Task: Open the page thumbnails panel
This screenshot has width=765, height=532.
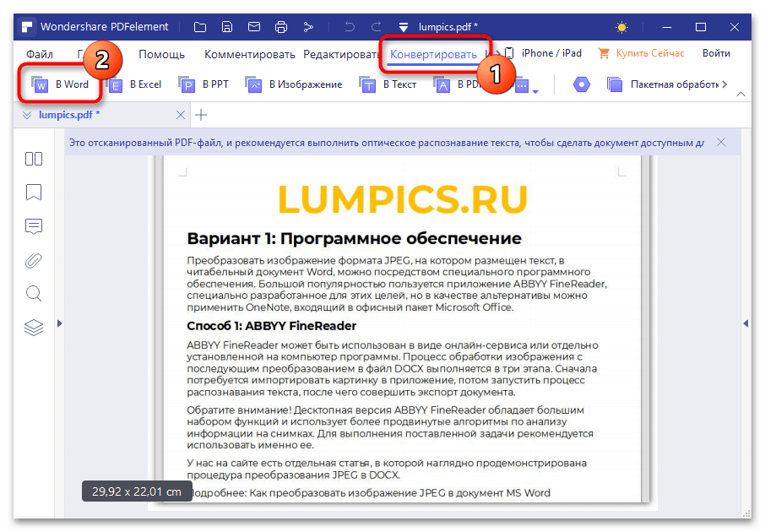Action: tap(34, 159)
